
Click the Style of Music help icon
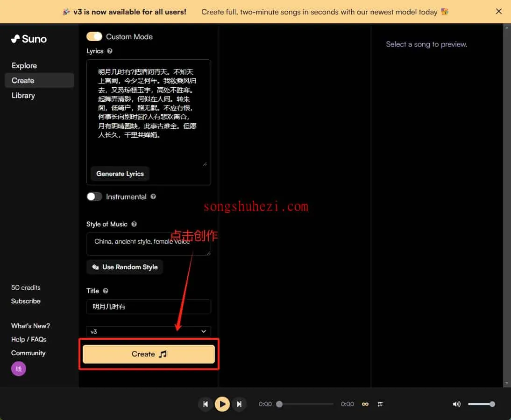134,224
